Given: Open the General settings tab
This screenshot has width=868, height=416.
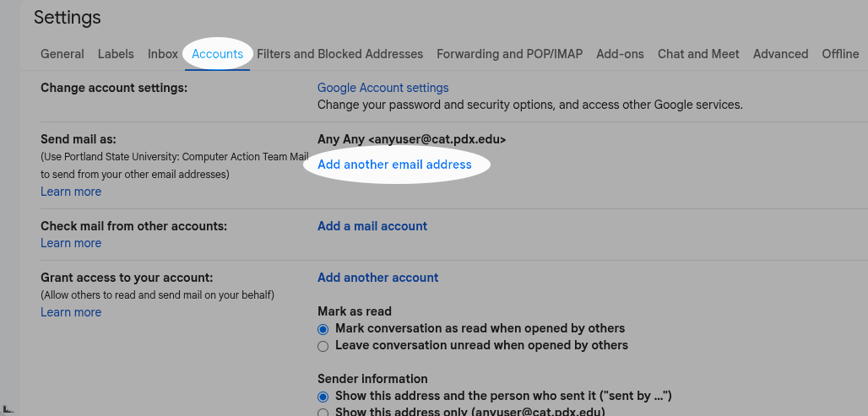Looking at the screenshot, I should click(62, 54).
